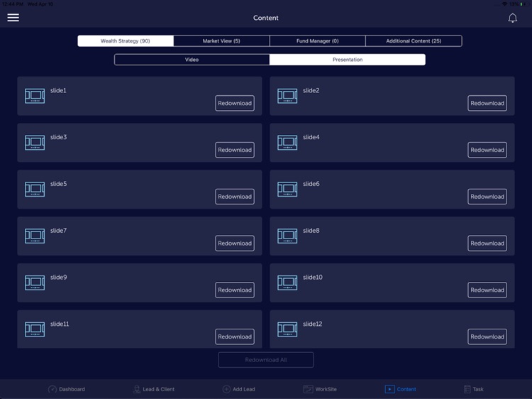Click the slide11 presentation icon
This screenshot has width=532, height=399.
point(35,329)
